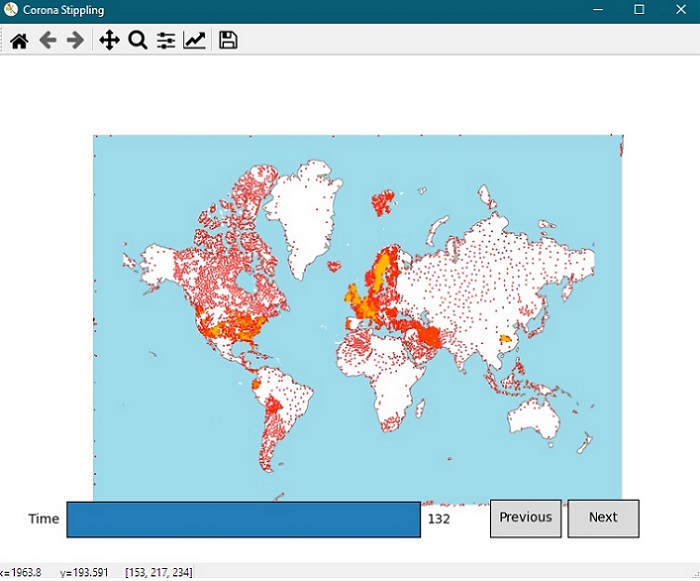Activate the Zoom to rectangle tool
This screenshot has height=581, width=700.
coord(138,40)
